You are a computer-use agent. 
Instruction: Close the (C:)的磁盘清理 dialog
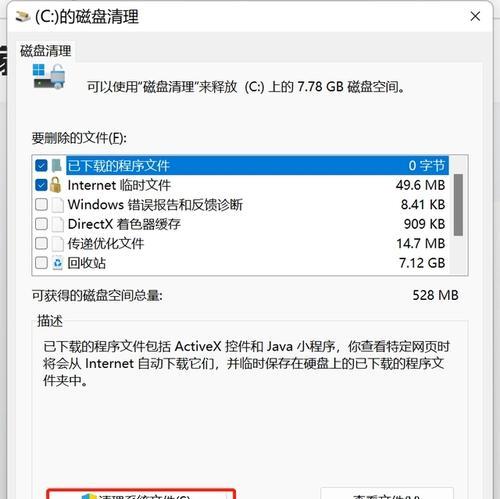coord(475,16)
